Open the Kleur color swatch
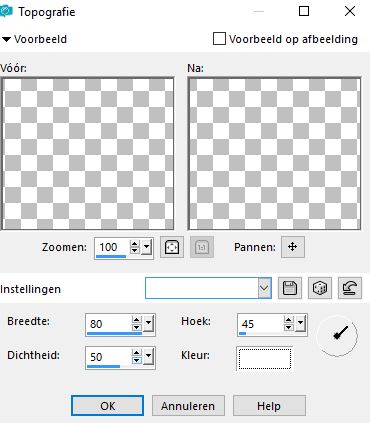The height and width of the screenshot is (423, 370). (265, 358)
